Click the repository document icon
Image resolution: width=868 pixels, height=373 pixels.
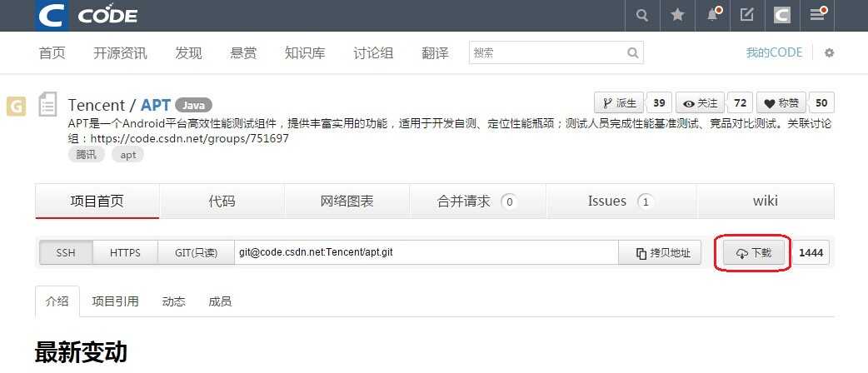[x=47, y=105]
